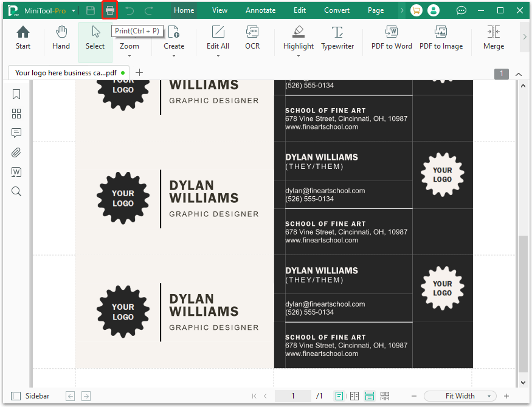
Task: Open the attachments paperclip panel
Action: [x=16, y=152]
